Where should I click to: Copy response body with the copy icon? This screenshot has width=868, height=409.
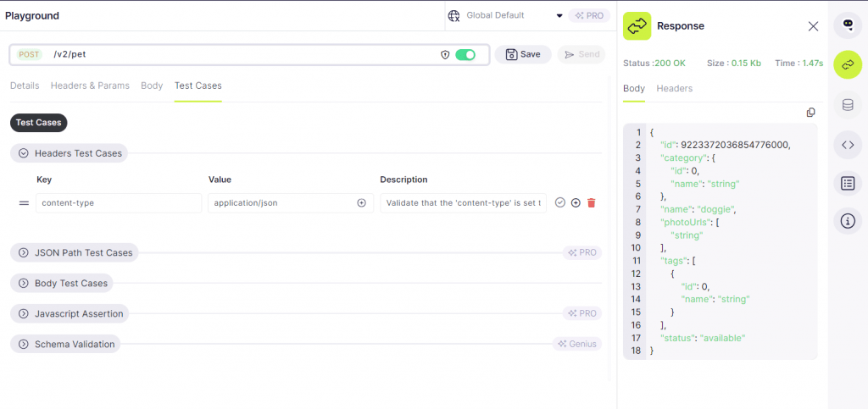click(810, 113)
